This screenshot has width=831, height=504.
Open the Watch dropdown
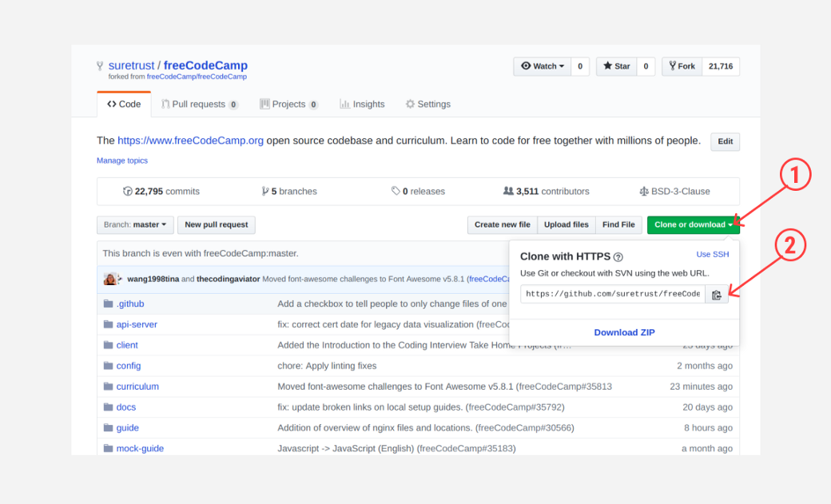click(543, 66)
